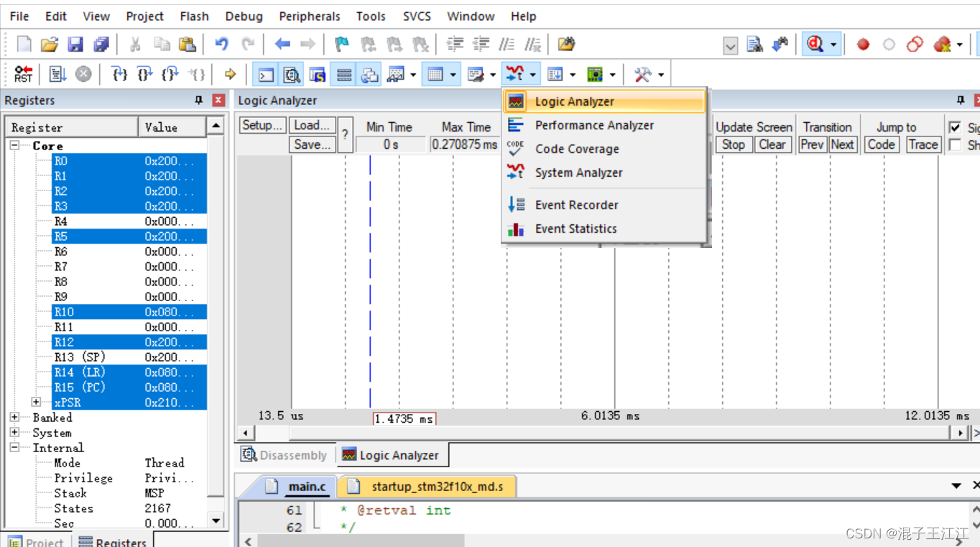
Task: Insert breakpoint with red dot icon
Action: 863,45
